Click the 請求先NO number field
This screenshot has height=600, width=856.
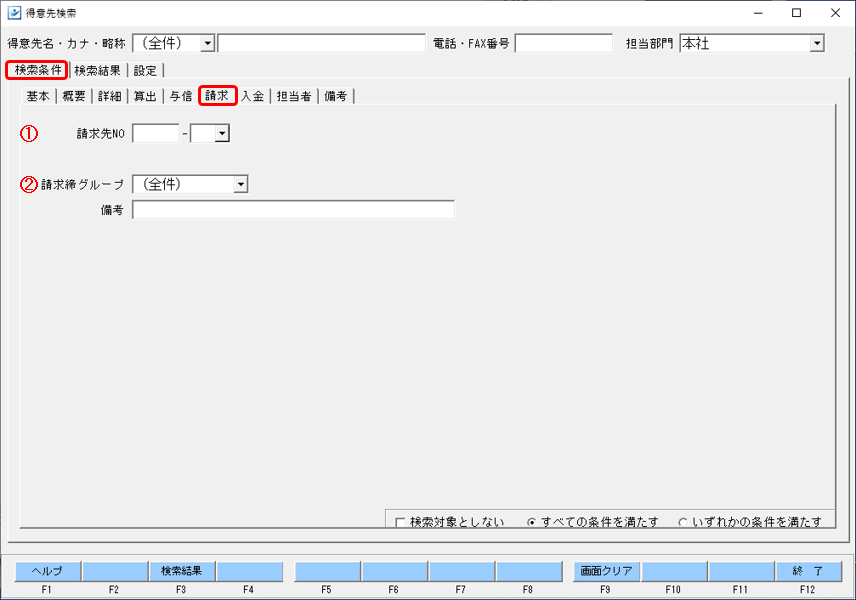[x=156, y=133]
